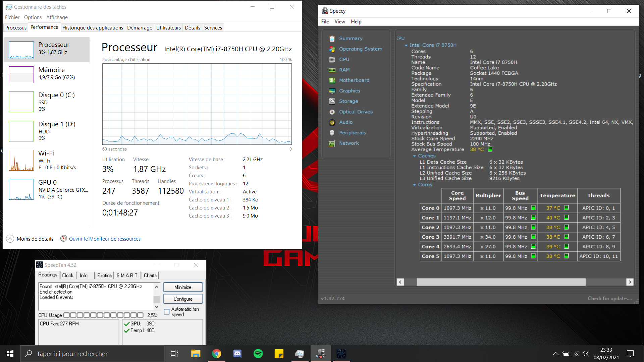Open Google Chrome from taskbar
This screenshot has width=644, height=362.
(x=216, y=354)
